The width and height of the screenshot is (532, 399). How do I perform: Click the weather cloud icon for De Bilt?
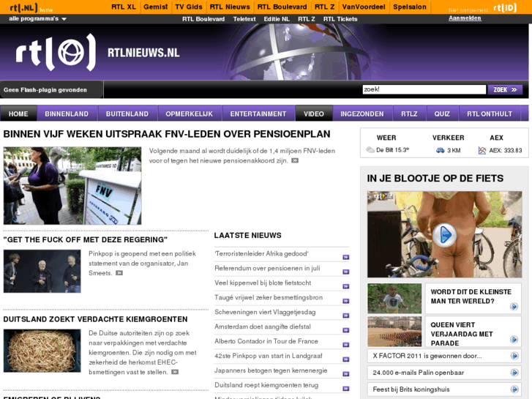[370, 150]
